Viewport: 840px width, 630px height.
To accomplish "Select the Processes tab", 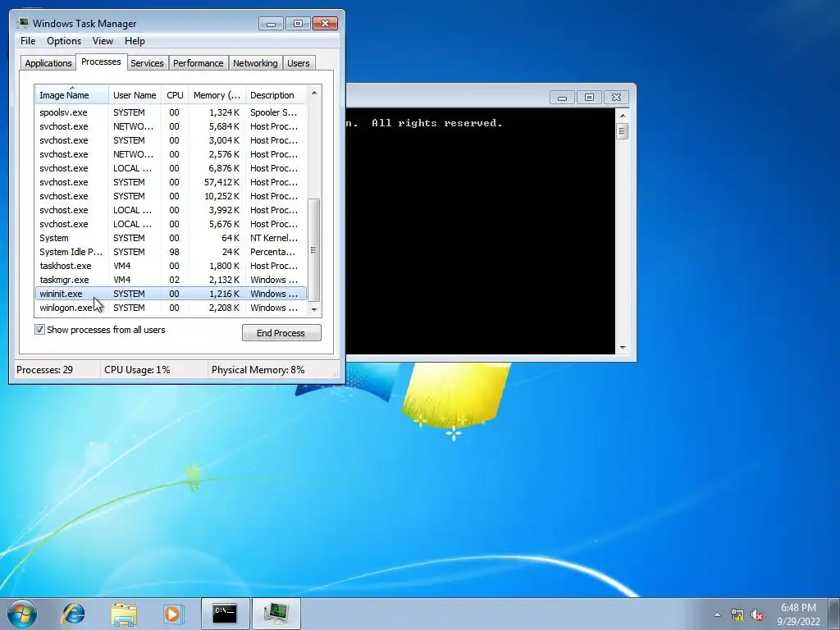I will pos(101,62).
